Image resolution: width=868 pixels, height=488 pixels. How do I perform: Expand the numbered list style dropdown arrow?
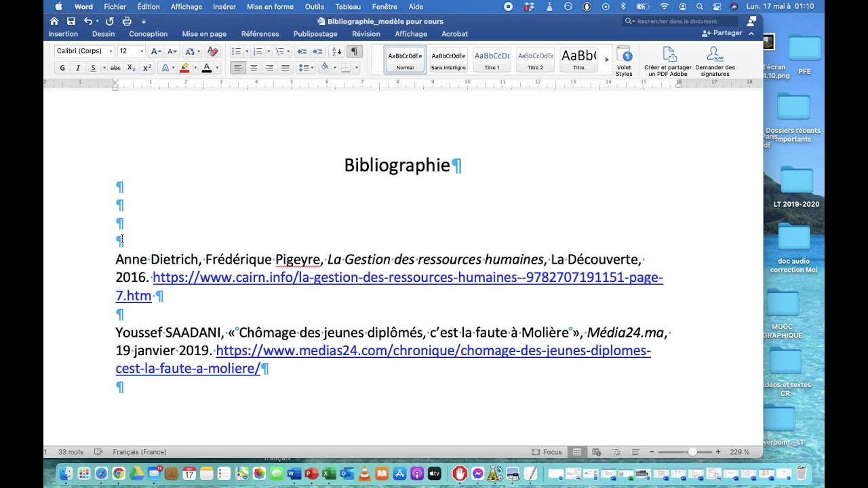click(x=269, y=52)
